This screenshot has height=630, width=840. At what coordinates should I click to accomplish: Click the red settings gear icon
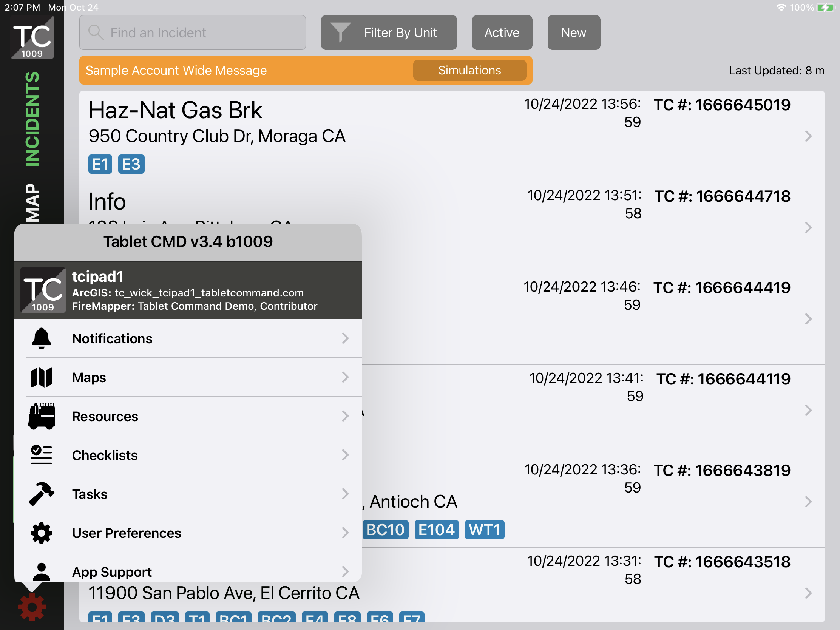click(32, 607)
